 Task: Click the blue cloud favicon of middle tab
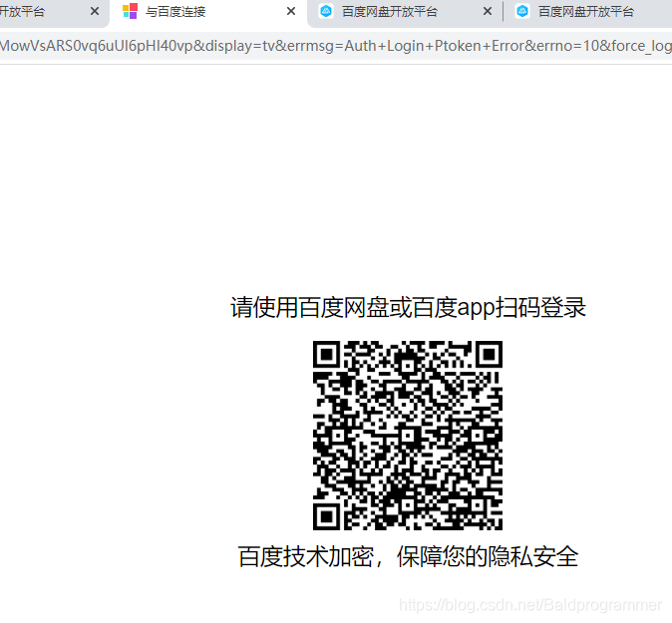click(x=326, y=12)
